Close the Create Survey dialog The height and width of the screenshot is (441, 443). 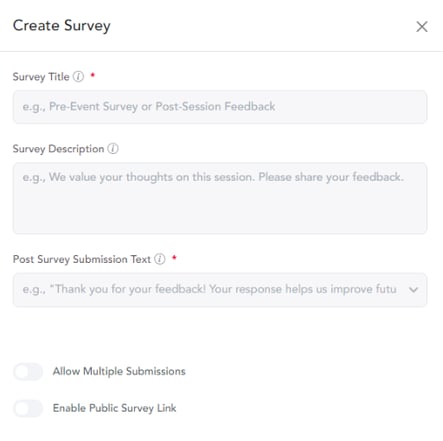422,27
